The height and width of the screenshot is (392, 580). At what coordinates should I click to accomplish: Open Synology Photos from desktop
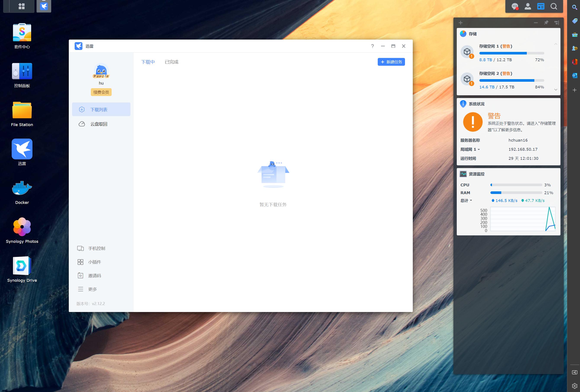pyautogui.click(x=22, y=227)
